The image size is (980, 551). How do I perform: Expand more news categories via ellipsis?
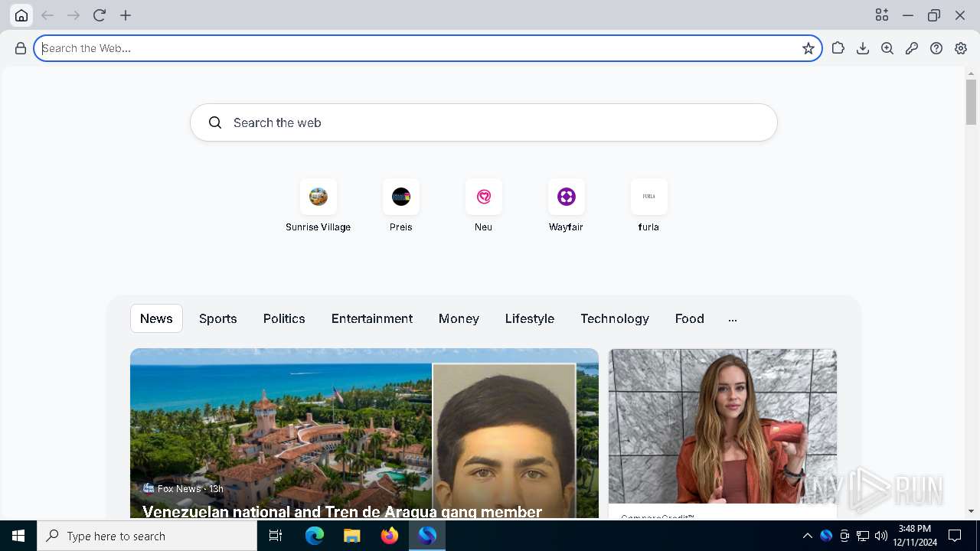(733, 319)
